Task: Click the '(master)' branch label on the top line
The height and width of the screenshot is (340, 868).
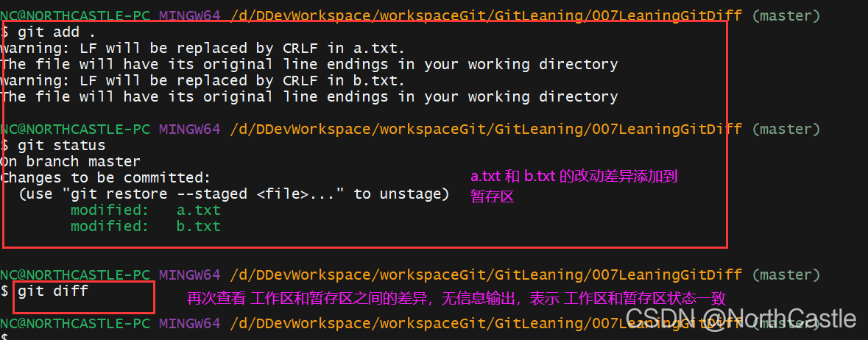Action: coord(786,15)
